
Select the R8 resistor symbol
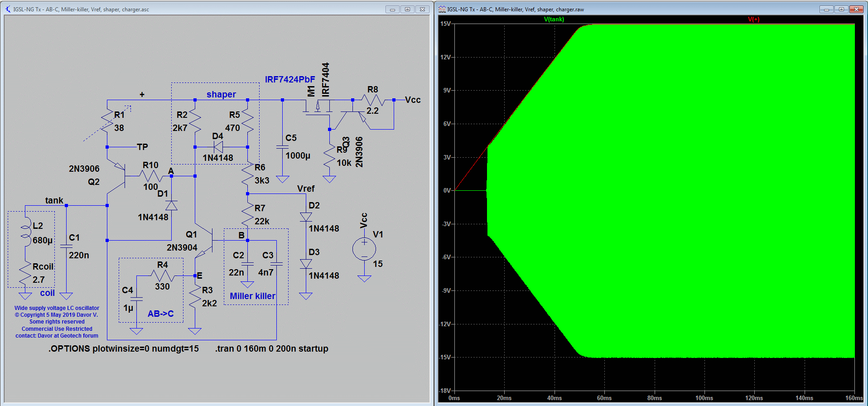pos(372,100)
